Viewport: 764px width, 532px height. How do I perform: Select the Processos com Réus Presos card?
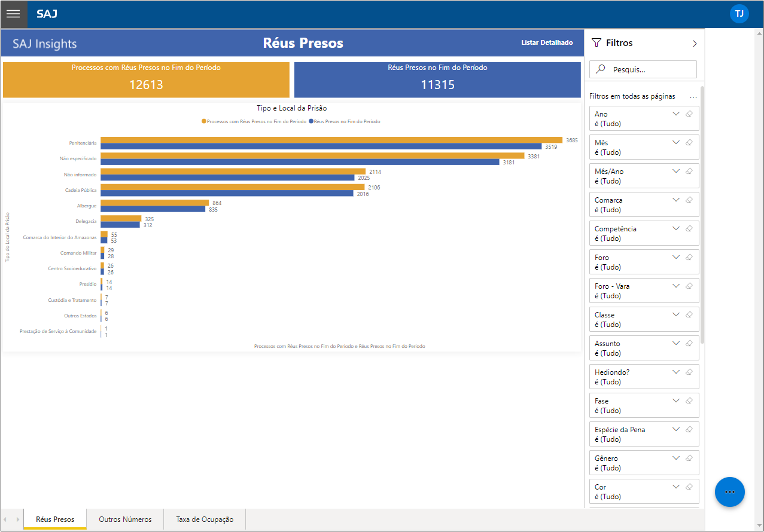(x=146, y=80)
